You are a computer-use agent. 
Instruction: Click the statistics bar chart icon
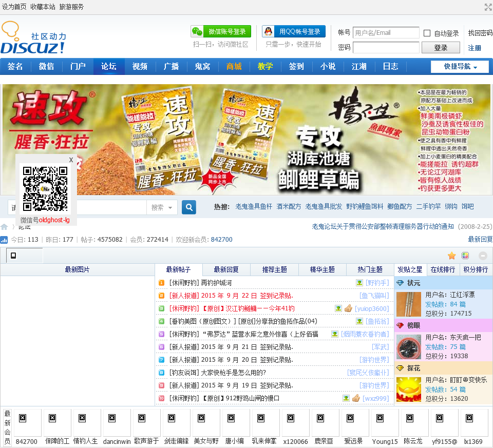4,240
